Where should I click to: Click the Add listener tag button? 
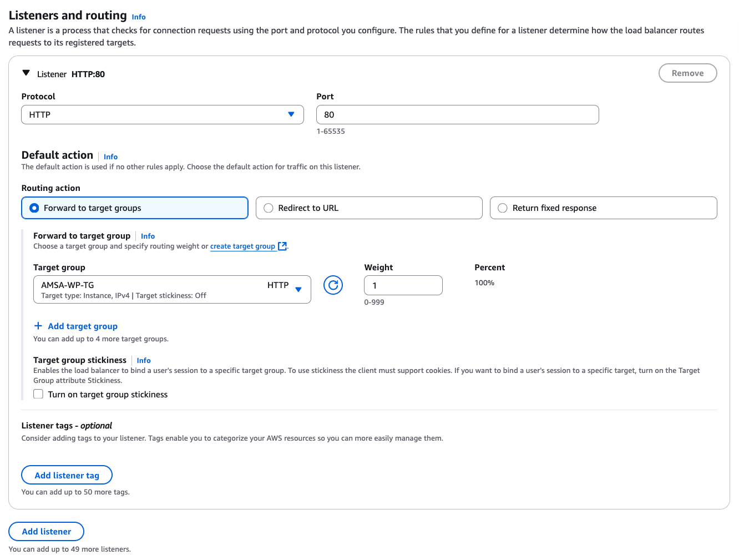tap(67, 476)
